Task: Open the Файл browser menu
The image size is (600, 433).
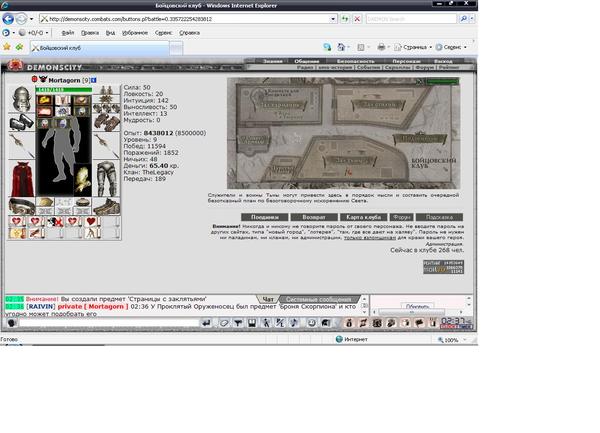Action: tap(68, 33)
